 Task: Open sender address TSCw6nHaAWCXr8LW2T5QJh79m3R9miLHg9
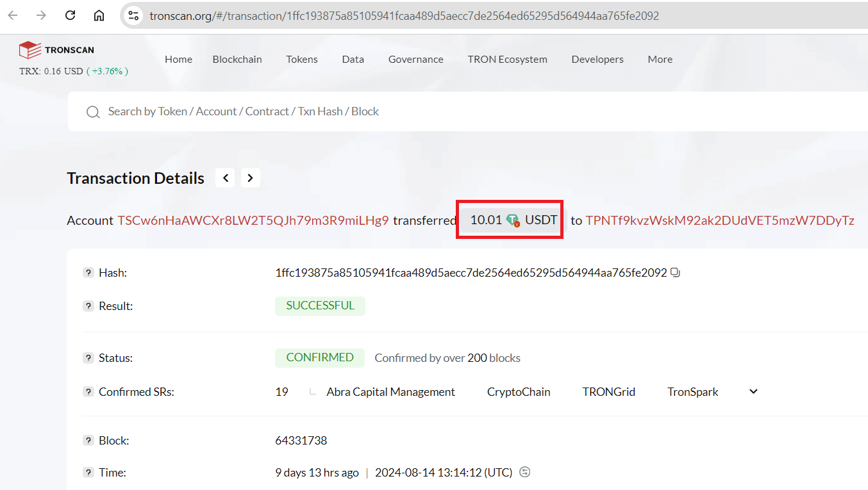[x=253, y=220]
